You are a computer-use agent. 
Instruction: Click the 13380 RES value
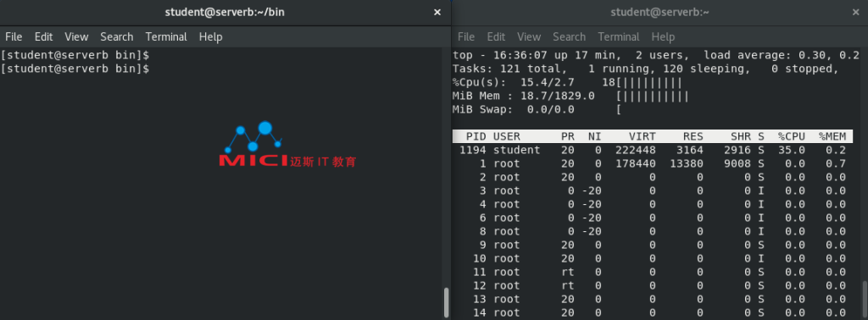(687, 163)
